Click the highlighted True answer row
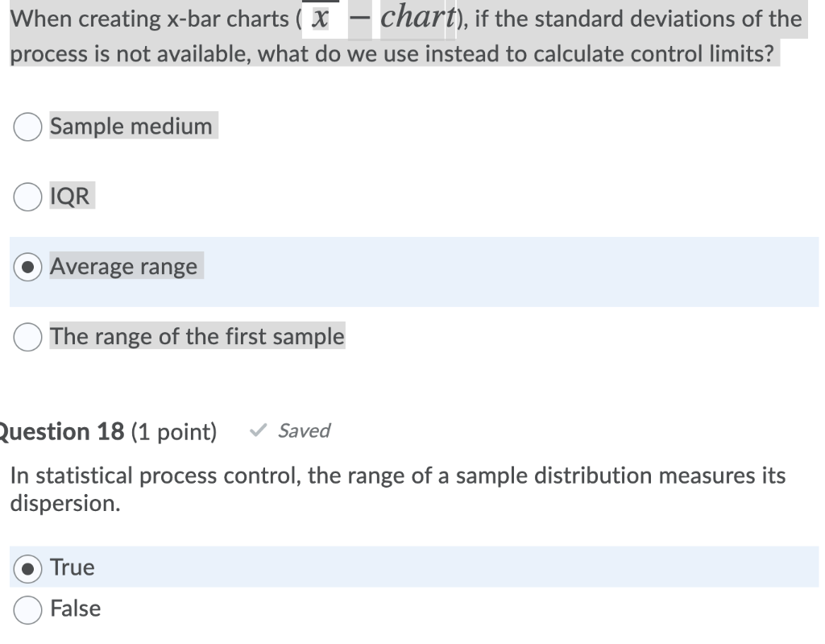This screenshot has height=644, width=825. click(412, 567)
